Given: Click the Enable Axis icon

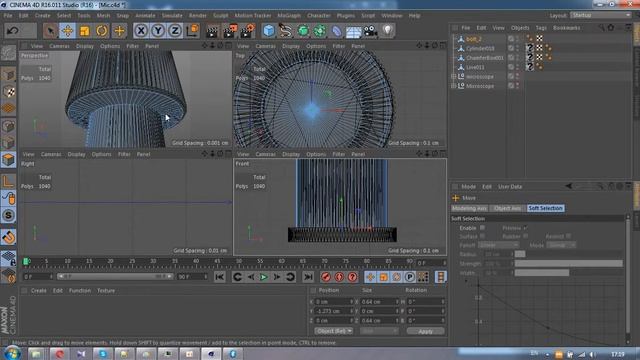Looking at the screenshot, I should (x=8, y=181).
